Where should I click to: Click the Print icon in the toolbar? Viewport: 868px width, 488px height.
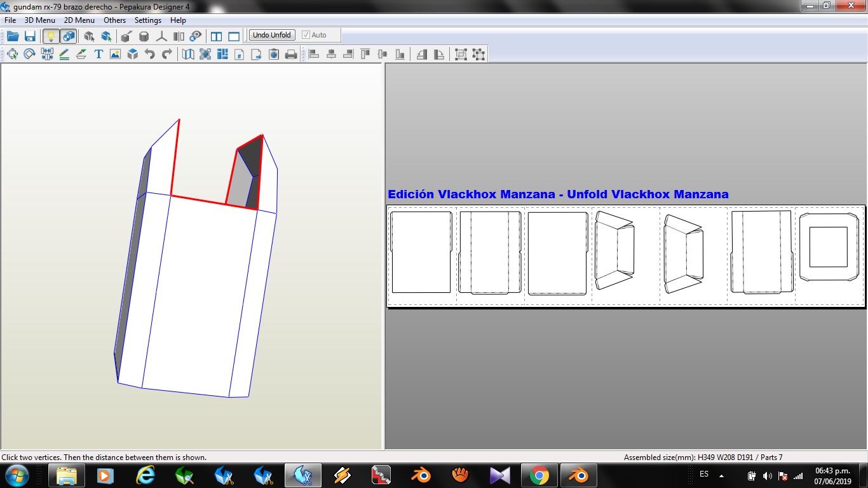[x=291, y=55]
